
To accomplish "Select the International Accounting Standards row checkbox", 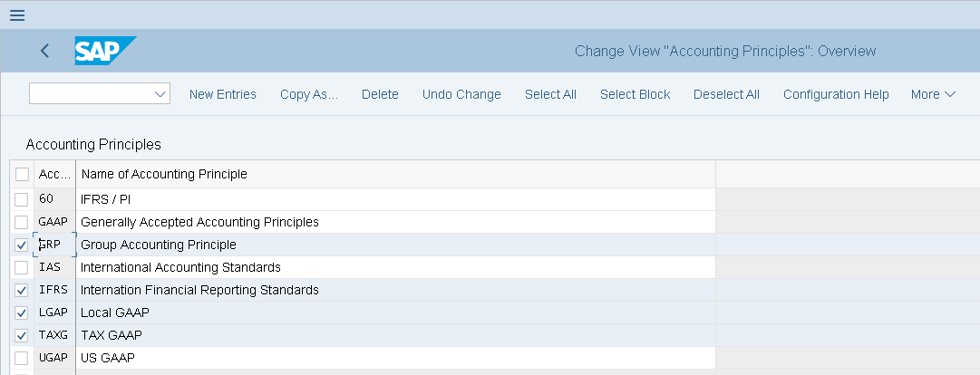I will (22, 267).
